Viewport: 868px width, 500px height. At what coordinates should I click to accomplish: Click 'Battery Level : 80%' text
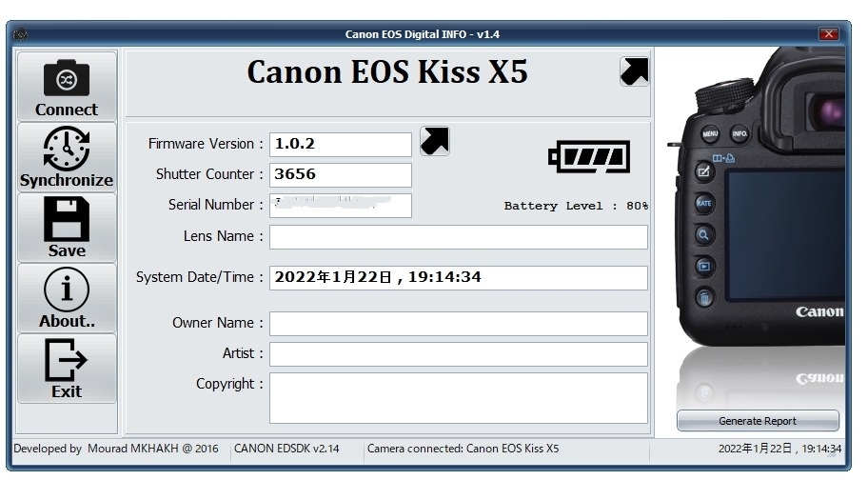[576, 206]
